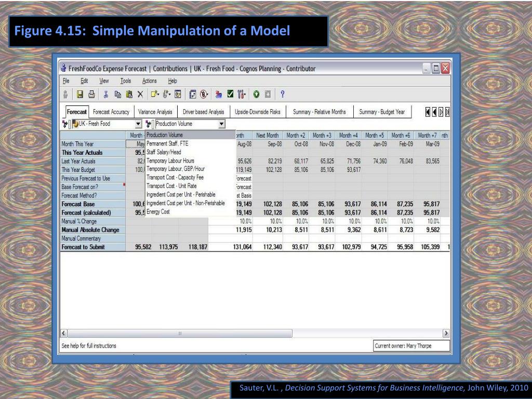The image size is (532, 399).
Task: Click the red circle toolbar icon
Action: tap(204, 95)
